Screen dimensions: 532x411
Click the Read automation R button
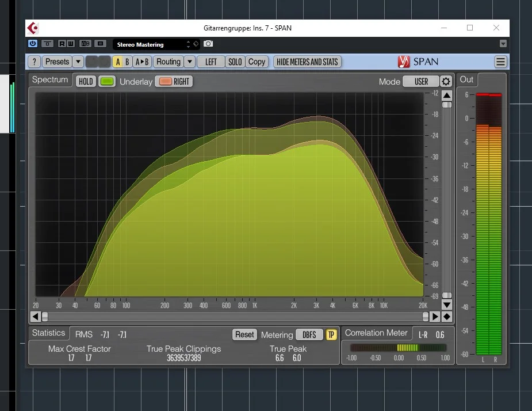(62, 44)
